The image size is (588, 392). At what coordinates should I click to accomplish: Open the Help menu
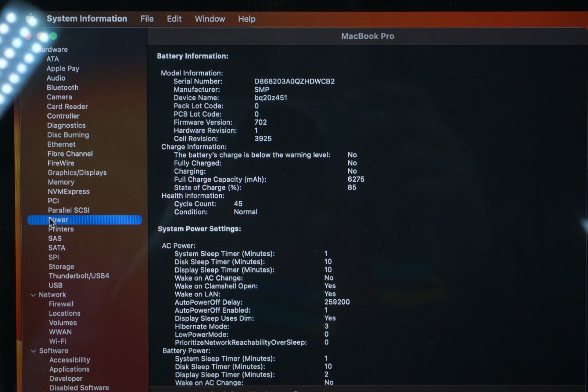click(247, 19)
